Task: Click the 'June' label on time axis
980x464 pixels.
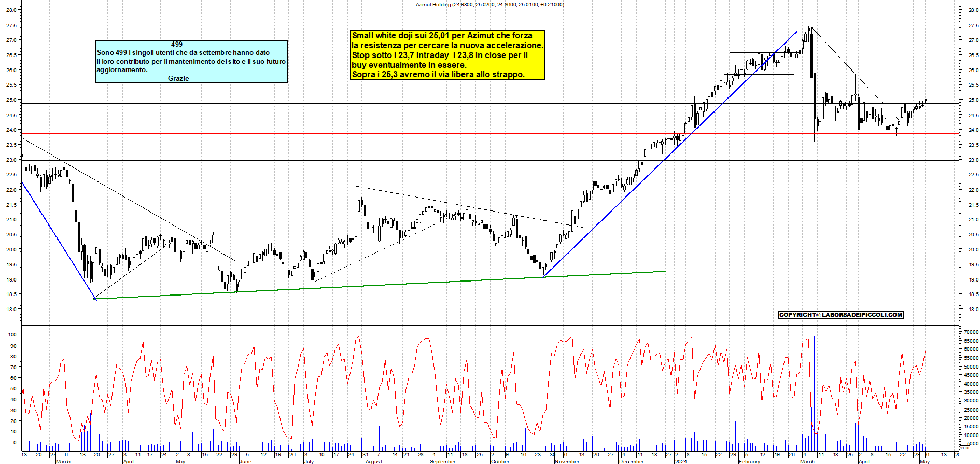Action: coord(246,461)
